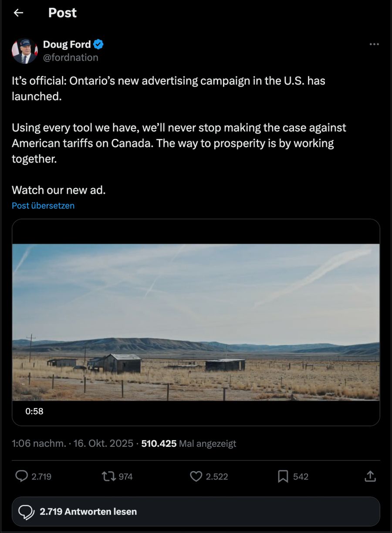Viewport: 392px width, 533px height.
Task: Click the 2.522 likes count
Action: (217, 477)
